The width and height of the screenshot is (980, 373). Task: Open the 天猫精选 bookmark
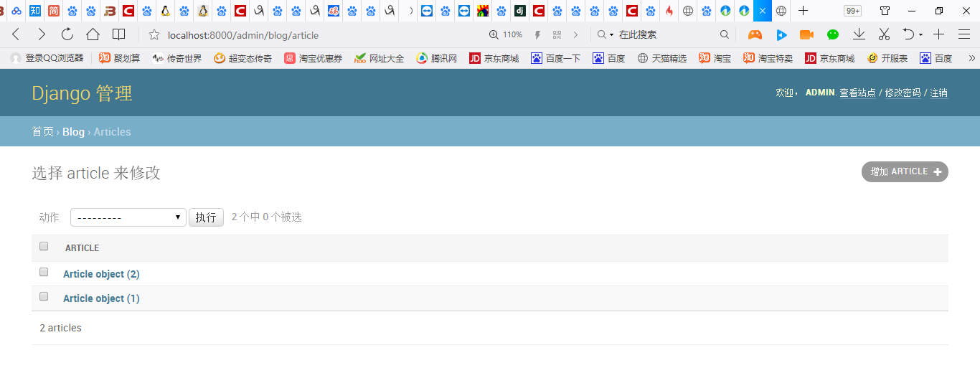point(661,58)
